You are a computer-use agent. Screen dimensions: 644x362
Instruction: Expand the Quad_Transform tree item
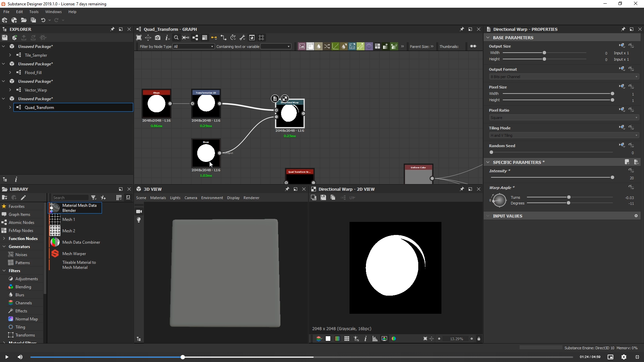pyautogui.click(x=10, y=108)
